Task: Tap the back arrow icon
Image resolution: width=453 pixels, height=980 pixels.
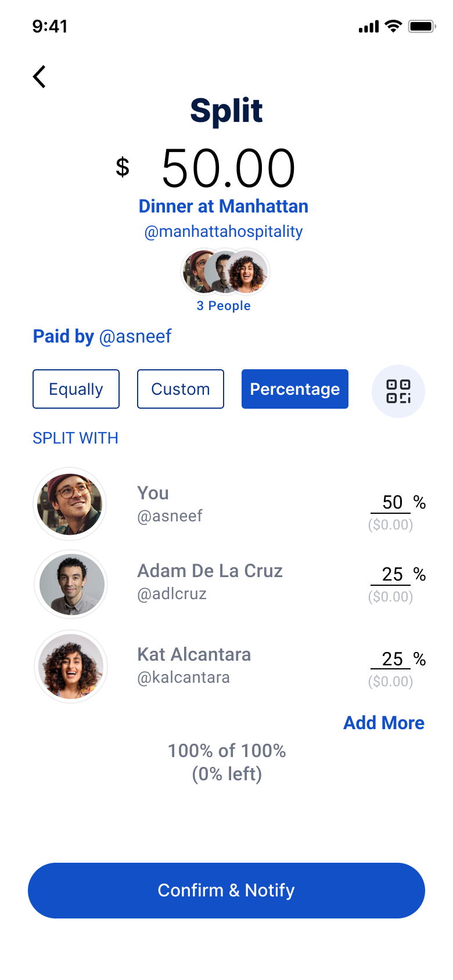Action: [x=39, y=77]
